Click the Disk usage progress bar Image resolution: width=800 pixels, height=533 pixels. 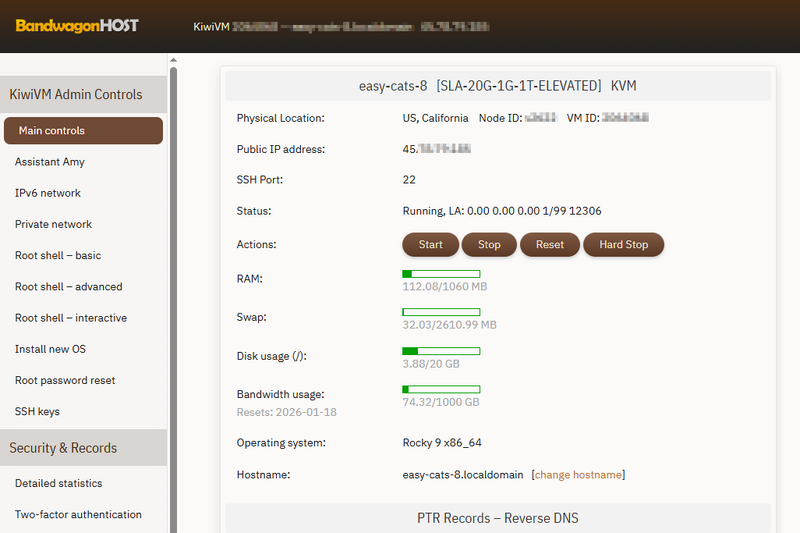441,351
